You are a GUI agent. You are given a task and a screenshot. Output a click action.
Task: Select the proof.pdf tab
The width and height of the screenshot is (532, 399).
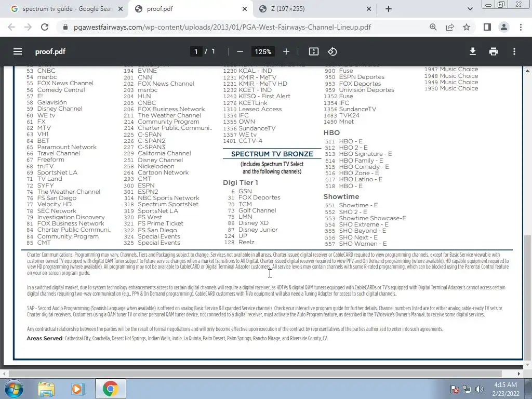tap(190, 9)
